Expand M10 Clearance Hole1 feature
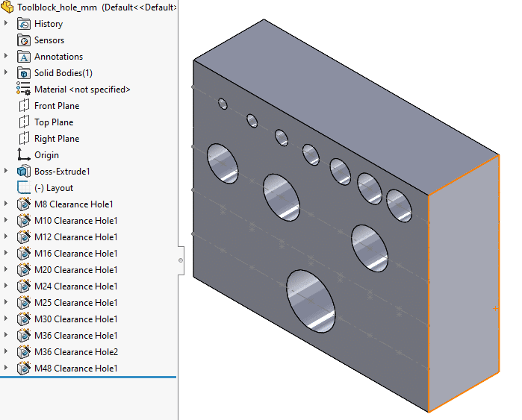 [6, 220]
